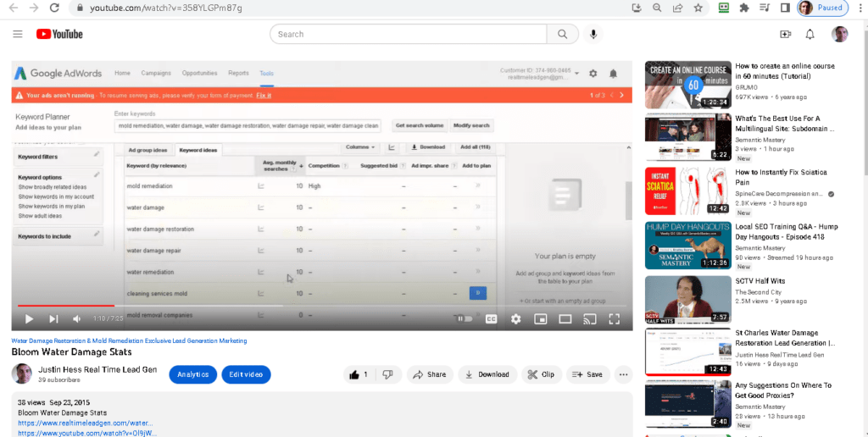Open YouTube notifications bell
This screenshot has width=868, height=437.
(810, 34)
